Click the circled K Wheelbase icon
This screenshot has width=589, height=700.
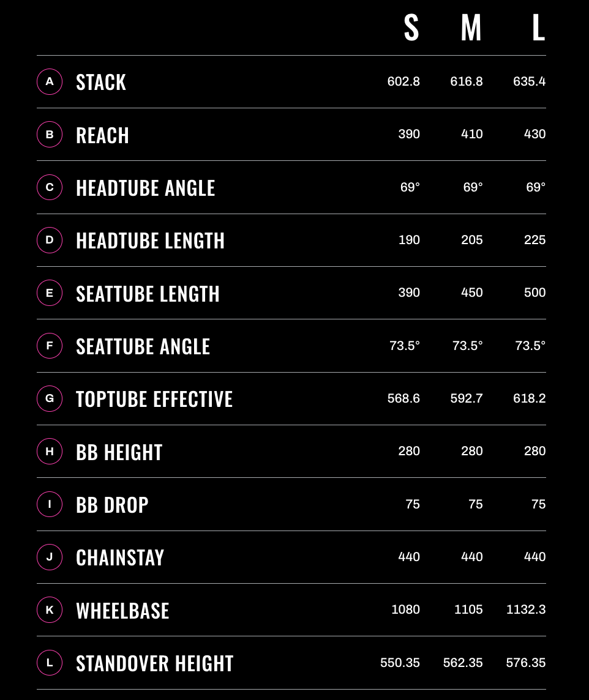(x=50, y=610)
